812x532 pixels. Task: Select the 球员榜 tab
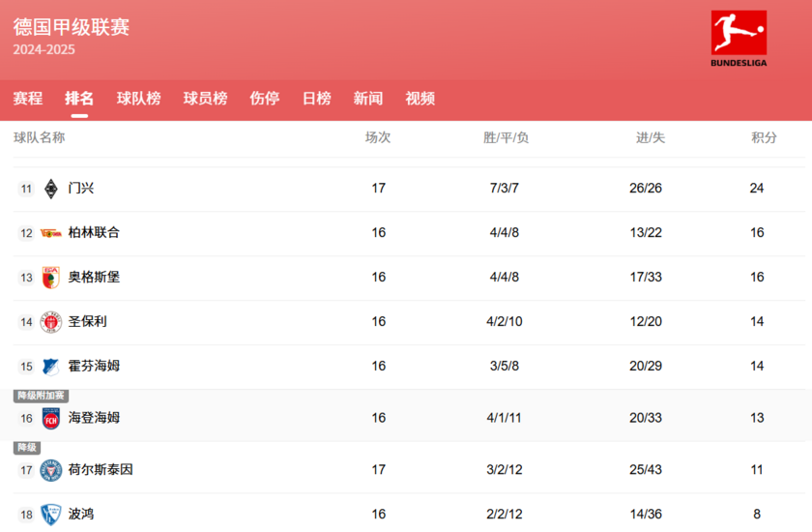(205, 99)
